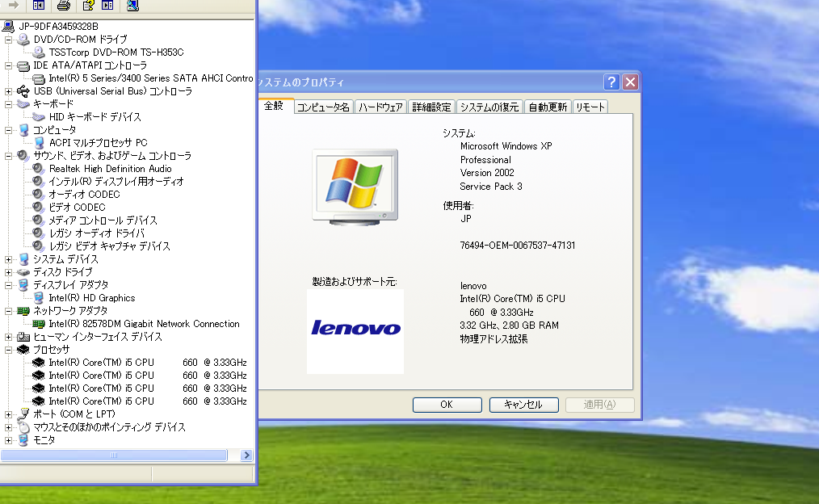
Task: Select the Intel(R) 5 Series/3400 SATA AHCI row
Action: pyautogui.click(x=151, y=78)
